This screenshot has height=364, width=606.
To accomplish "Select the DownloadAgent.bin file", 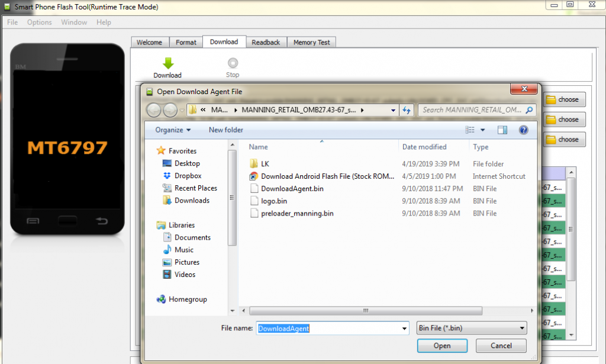I will 292,189.
